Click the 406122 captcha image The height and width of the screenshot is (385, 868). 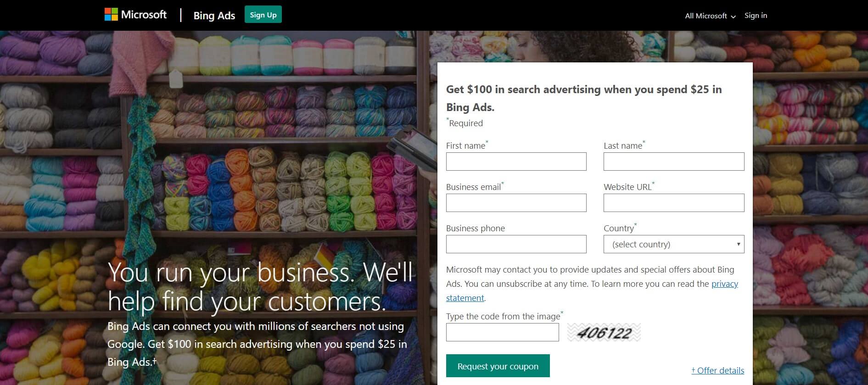point(604,332)
